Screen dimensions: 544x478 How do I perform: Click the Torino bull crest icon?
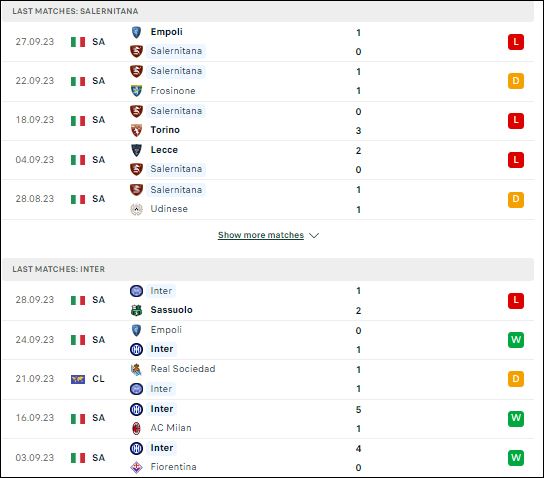coord(136,130)
